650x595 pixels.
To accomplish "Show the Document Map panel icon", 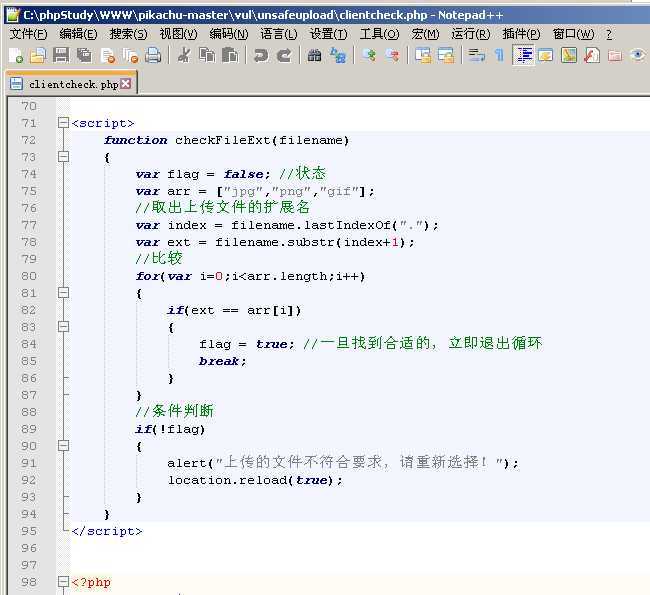I will click(569, 55).
